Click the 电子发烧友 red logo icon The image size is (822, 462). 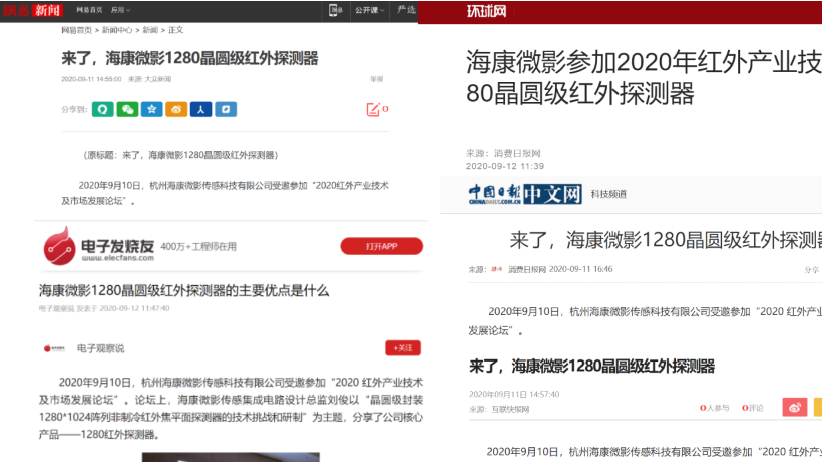pyautogui.click(x=59, y=246)
